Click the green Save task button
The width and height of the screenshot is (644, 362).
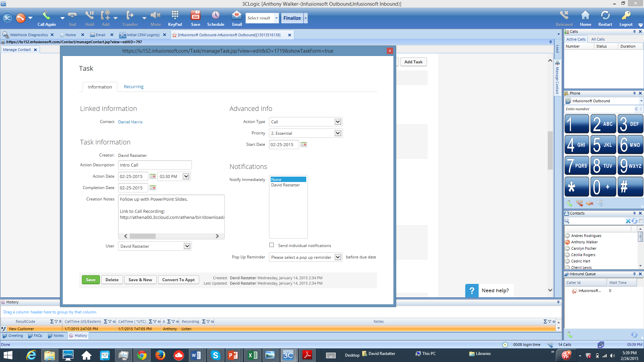(x=91, y=280)
